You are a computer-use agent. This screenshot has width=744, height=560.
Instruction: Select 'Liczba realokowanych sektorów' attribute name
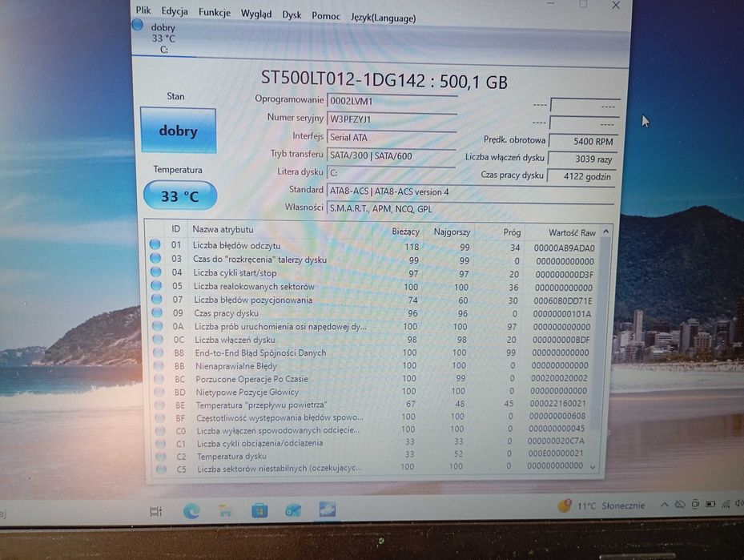pos(254,286)
